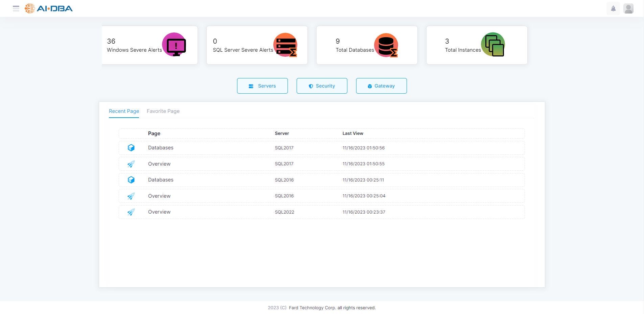Click the Databases entry for SQL2016
The height and width of the screenshot is (314, 644).
tap(160, 180)
